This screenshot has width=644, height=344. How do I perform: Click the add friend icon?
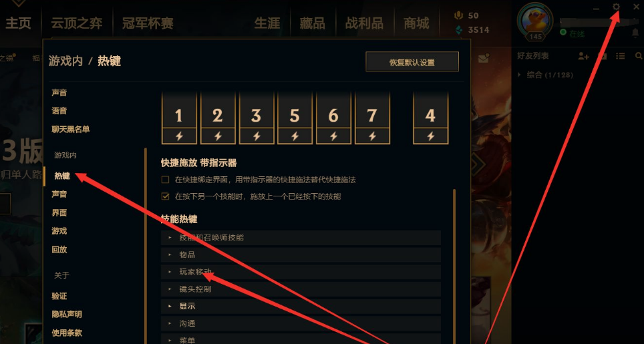583,56
